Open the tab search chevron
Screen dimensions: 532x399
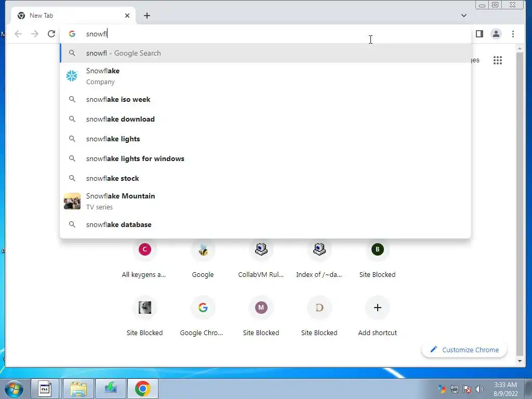click(x=464, y=16)
